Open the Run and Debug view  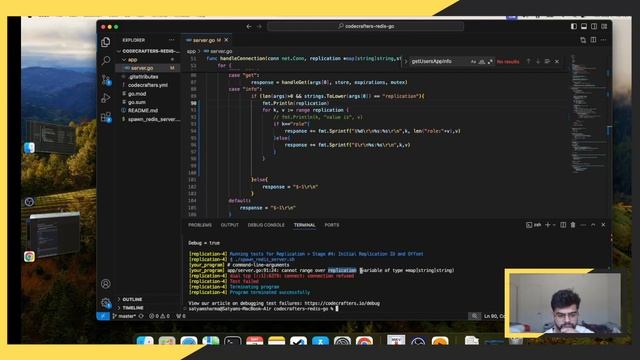point(106,98)
